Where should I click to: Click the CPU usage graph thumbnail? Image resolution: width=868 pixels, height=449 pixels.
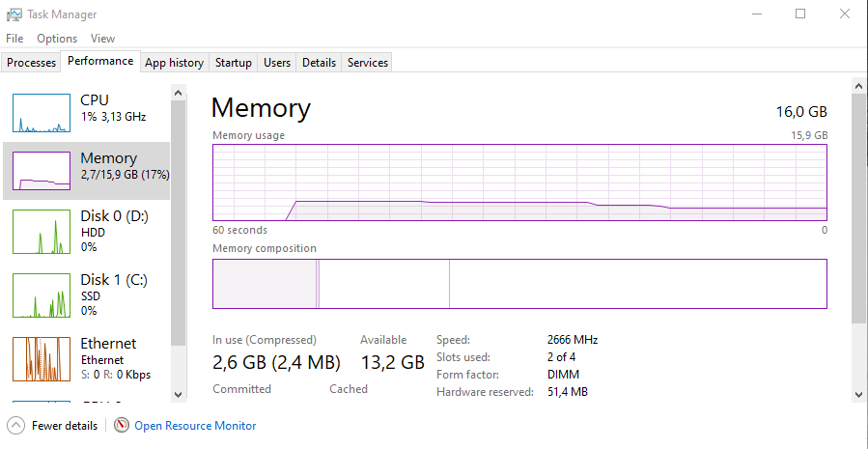click(42, 113)
